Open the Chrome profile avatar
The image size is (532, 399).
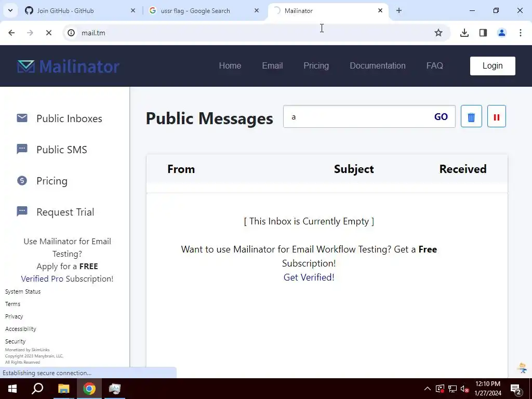click(501, 33)
